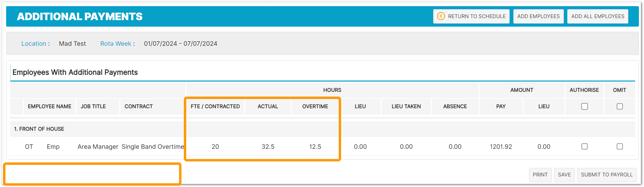Click the FTE / Contracted column header
This screenshot has height=187, width=644.
215,106
